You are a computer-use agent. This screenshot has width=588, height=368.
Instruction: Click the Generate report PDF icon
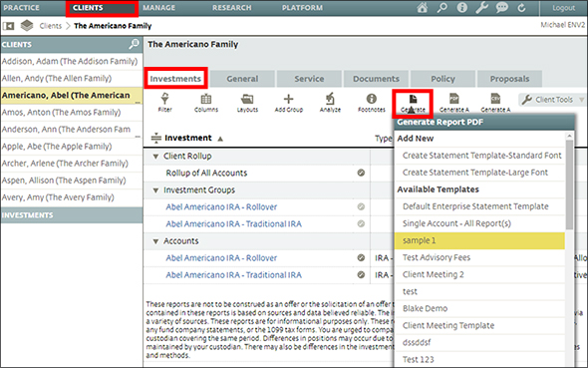point(413,103)
